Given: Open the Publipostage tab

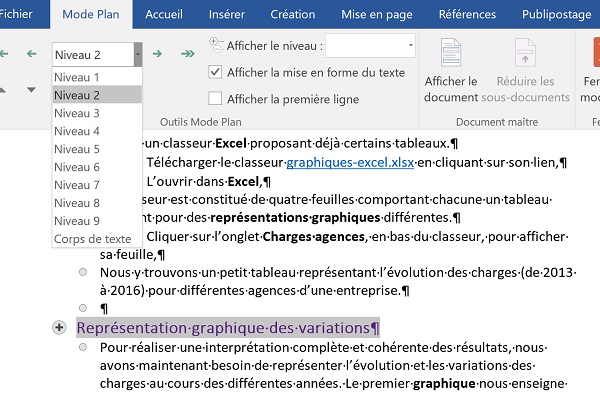Looking at the screenshot, I should [557, 14].
